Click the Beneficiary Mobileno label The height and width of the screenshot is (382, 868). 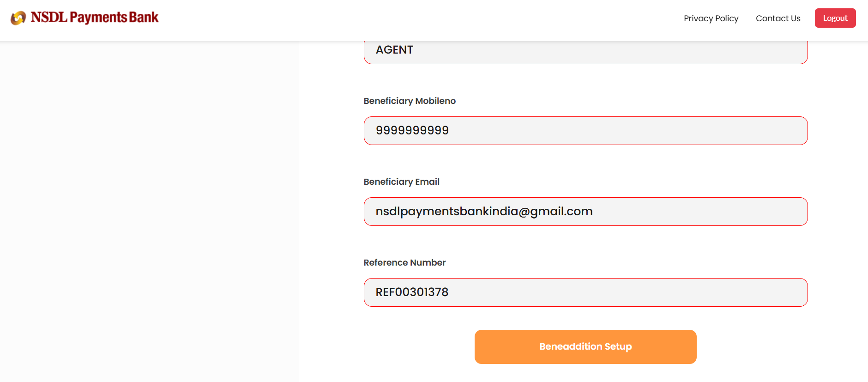point(410,101)
